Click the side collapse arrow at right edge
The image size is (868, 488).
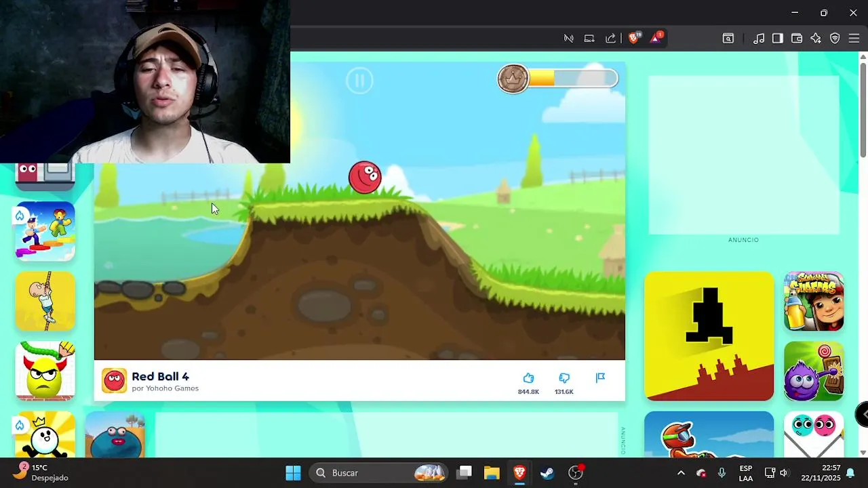click(x=863, y=414)
